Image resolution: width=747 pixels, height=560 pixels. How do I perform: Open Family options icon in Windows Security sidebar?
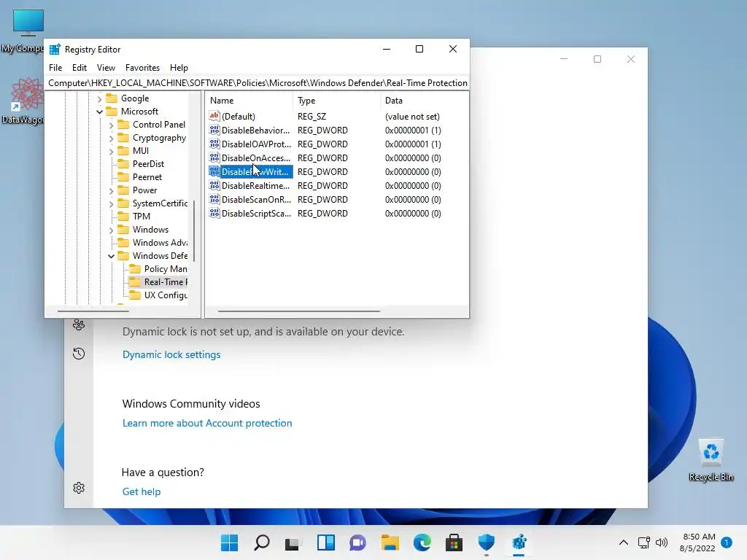pos(79,324)
